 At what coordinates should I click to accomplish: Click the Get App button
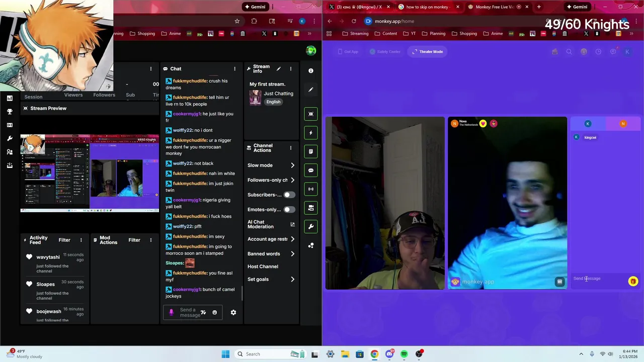tap(348, 51)
